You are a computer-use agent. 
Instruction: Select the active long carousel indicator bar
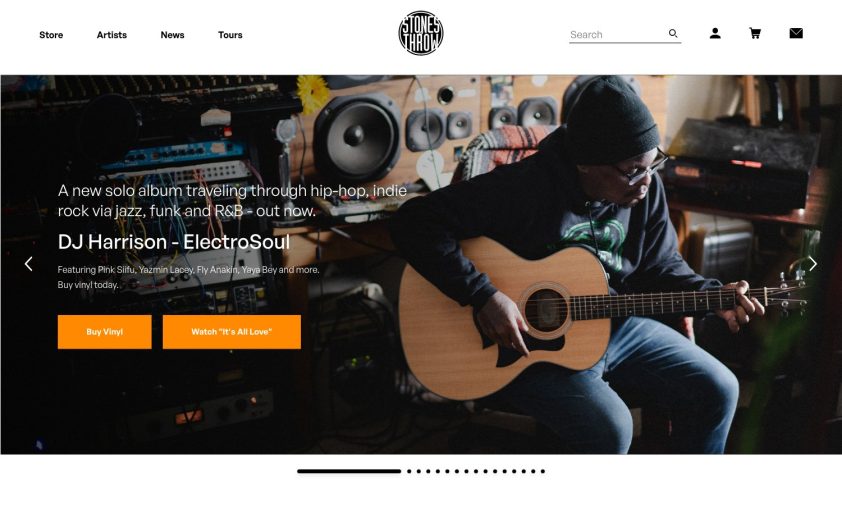(349, 471)
